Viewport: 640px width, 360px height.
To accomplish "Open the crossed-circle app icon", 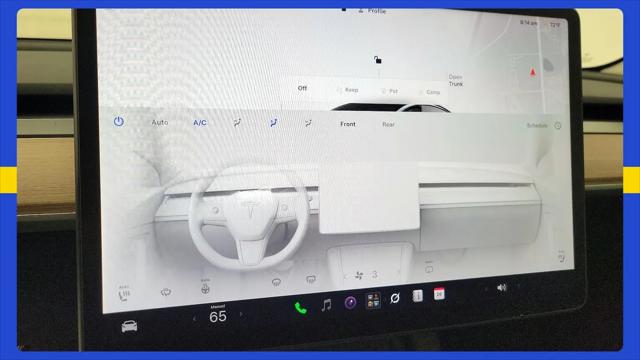I will point(395,298).
